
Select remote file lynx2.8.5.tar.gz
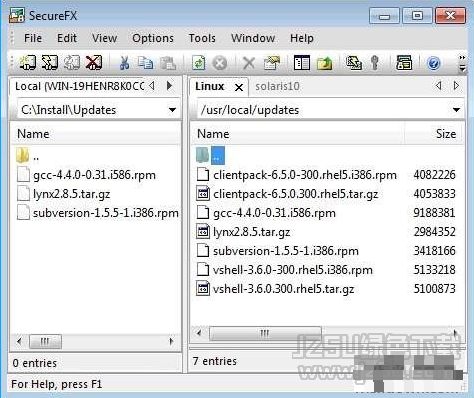[x=251, y=232]
